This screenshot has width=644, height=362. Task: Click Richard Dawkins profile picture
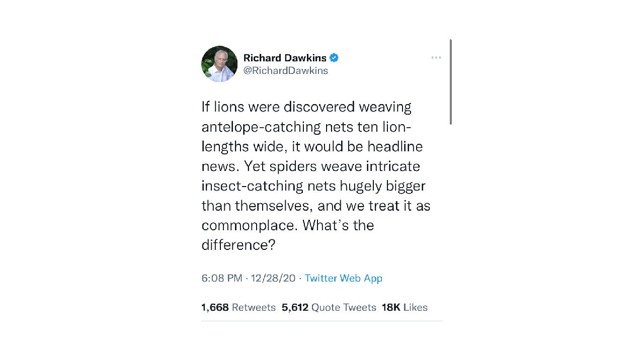(x=219, y=64)
